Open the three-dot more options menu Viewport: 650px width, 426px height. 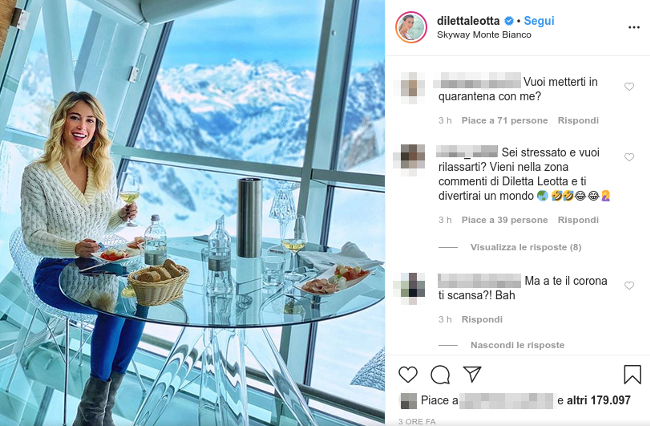click(634, 27)
